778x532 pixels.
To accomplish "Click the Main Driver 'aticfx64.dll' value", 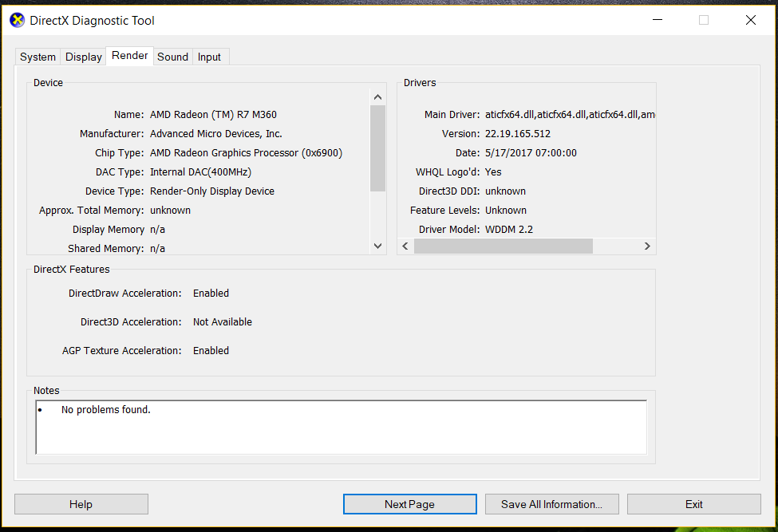I will [570, 115].
